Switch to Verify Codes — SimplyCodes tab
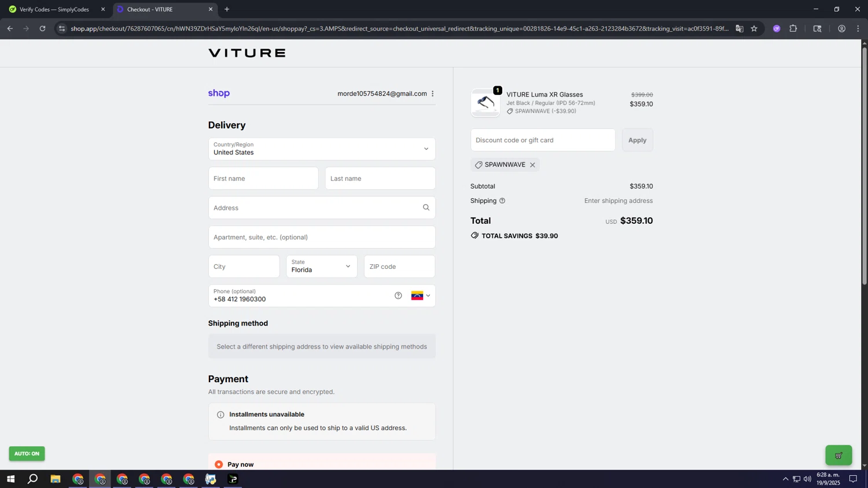The width and height of the screenshot is (868, 488). (x=54, y=9)
